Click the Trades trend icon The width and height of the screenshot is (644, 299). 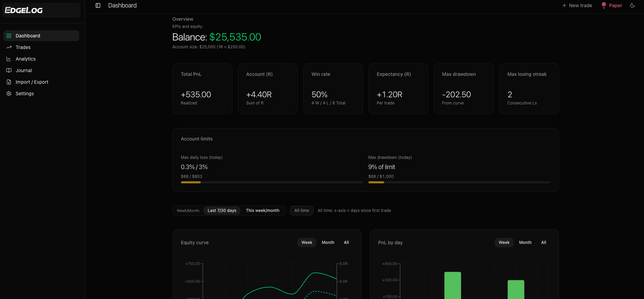click(9, 47)
